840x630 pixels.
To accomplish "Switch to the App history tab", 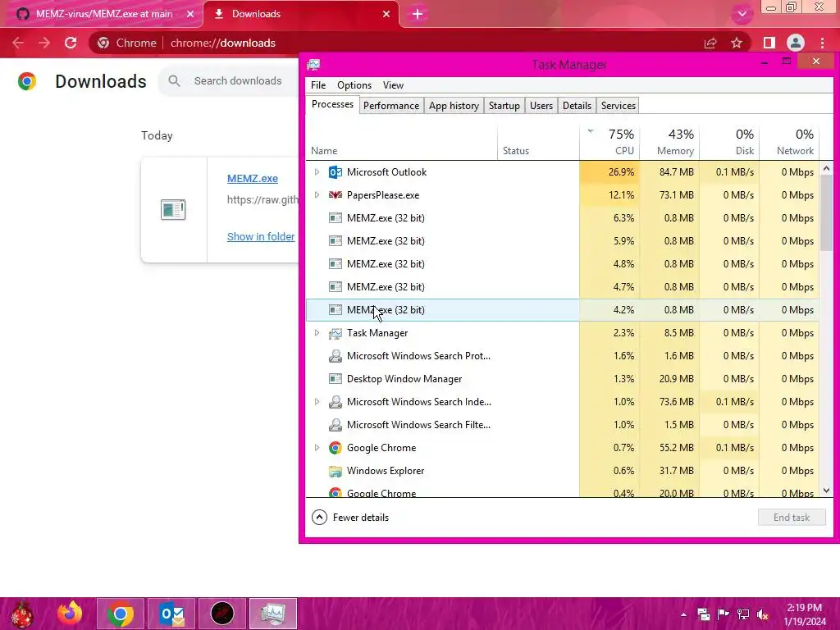I will click(454, 106).
